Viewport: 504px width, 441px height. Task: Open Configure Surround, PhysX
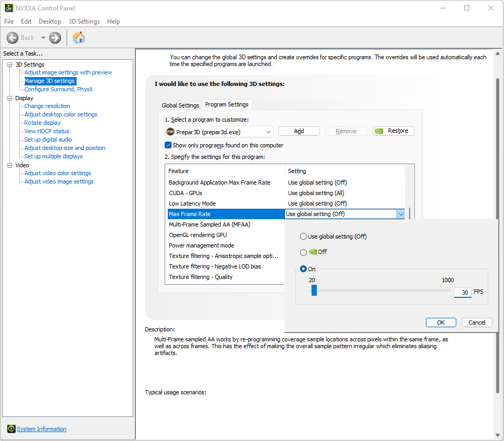[x=59, y=89]
